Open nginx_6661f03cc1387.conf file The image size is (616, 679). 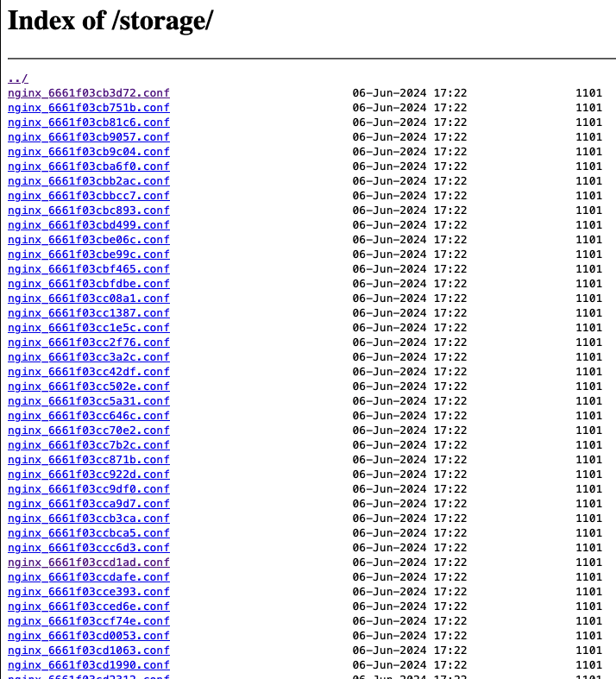[89, 313]
